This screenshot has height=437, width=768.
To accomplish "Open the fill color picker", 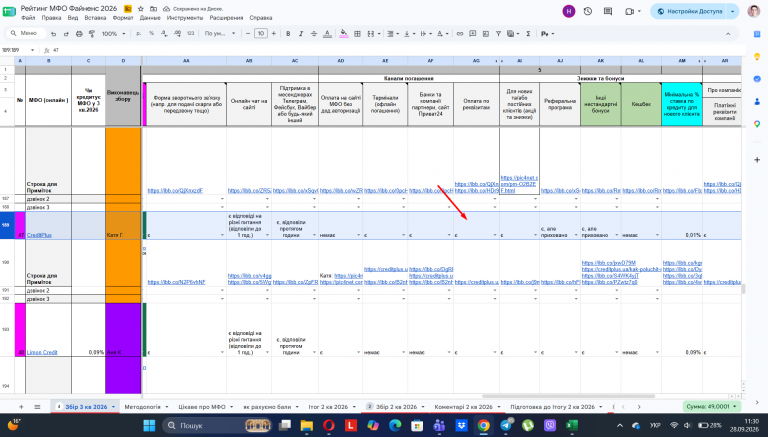I will 344,34.
